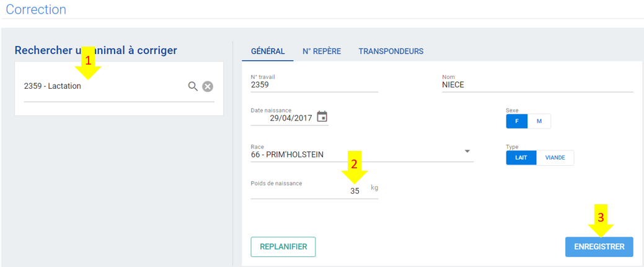The image size is (644, 267).
Task: Select sex M option
Action: click(539, 121)
